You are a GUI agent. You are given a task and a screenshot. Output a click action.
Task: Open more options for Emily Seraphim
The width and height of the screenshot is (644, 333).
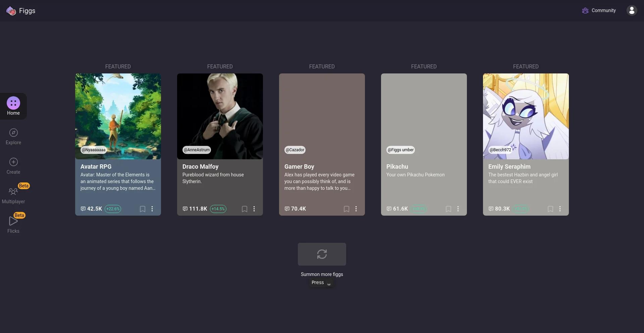(x=560, y=209)
